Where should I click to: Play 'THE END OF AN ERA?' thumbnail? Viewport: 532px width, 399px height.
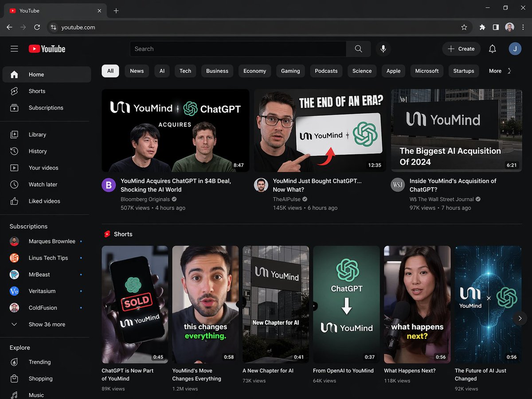(320, 130)
